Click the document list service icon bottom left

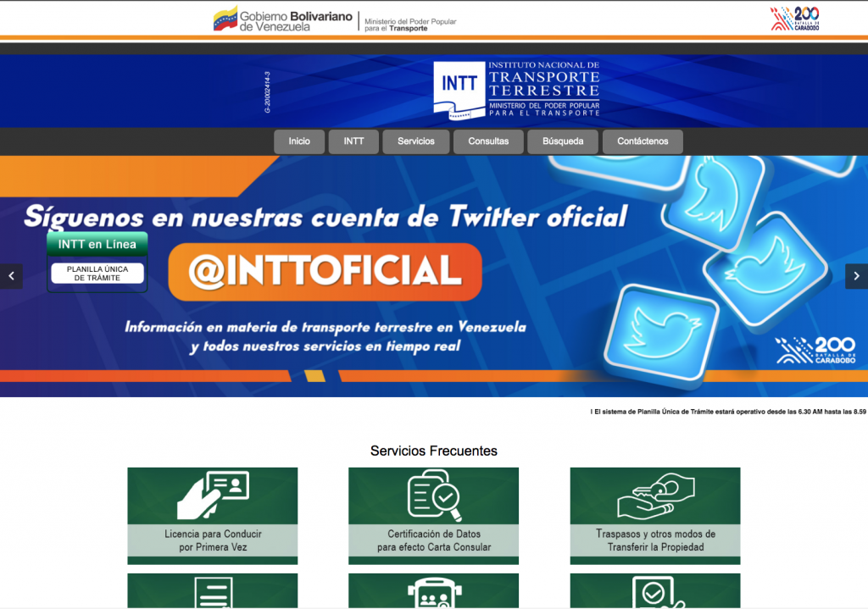[x=212, y=593]
